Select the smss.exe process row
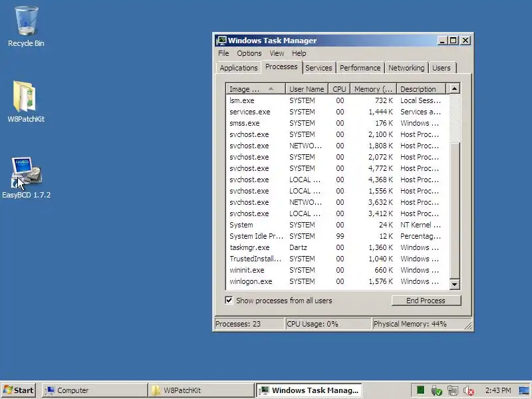The height and width of the screenshot is (399, 532). [x=337, y=123]
